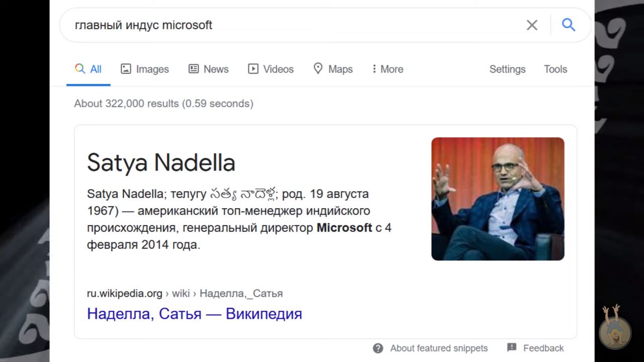Go to the Videos tab
The width and height of the screenshot is (644, 362).
point(271,69)
